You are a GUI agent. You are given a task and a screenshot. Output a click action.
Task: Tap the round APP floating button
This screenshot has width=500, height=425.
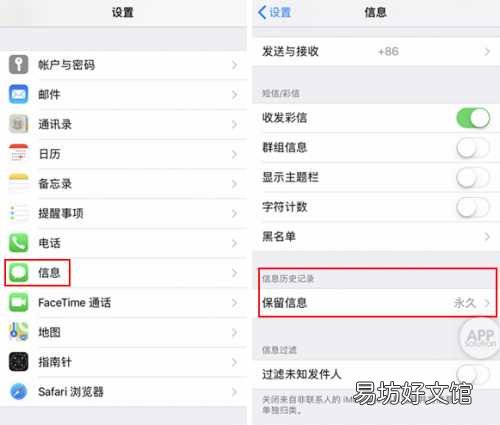(479, 338)
